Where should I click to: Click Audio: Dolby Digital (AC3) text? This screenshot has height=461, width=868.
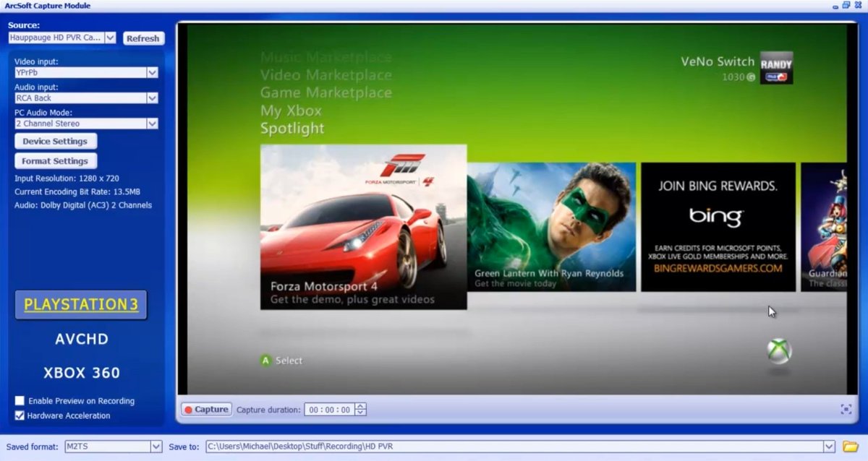[x=83, y=205]
